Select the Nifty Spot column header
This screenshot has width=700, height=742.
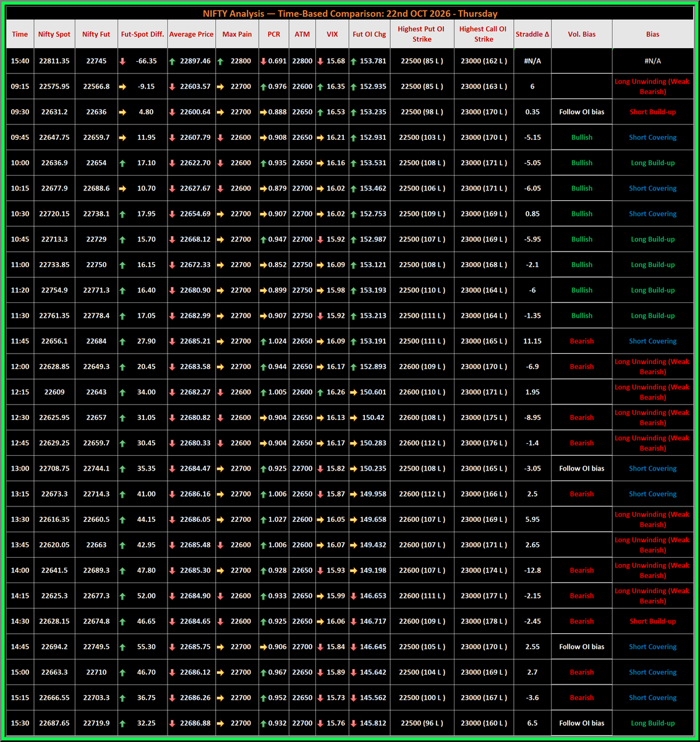click(54, 35)
